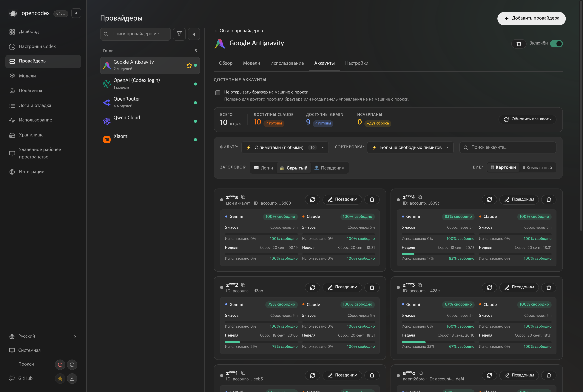
Task: Copy account name z***4
Action: coord(420,197)
